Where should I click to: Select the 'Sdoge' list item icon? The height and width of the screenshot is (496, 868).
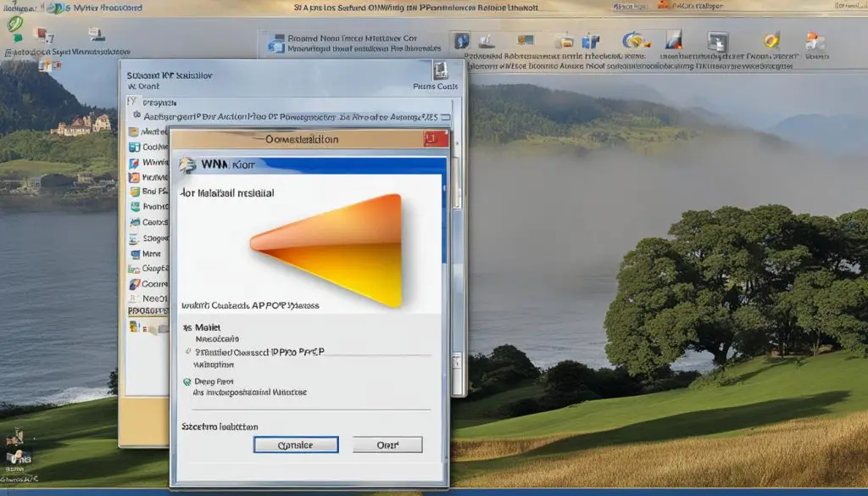tap(134, 238)
